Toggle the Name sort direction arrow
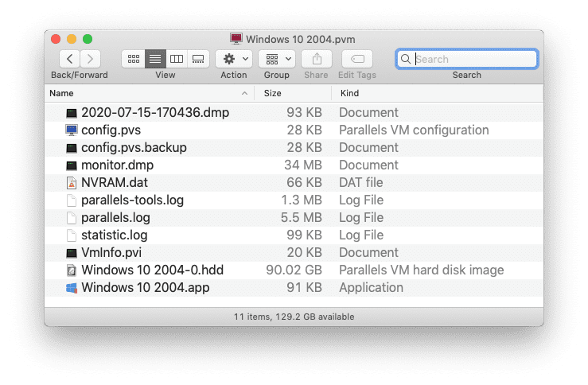This screenshot has width=588, height=385. click(x=244, y=93)
